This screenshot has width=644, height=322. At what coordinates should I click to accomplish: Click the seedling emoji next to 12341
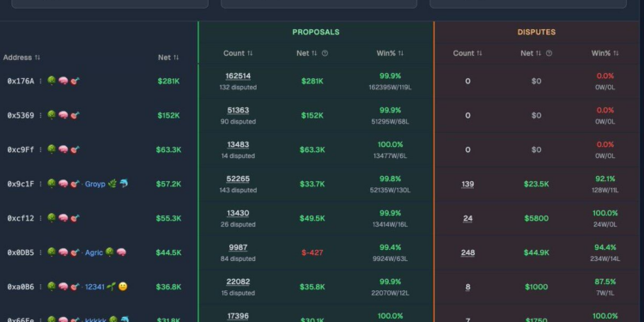tap(111, 287)
